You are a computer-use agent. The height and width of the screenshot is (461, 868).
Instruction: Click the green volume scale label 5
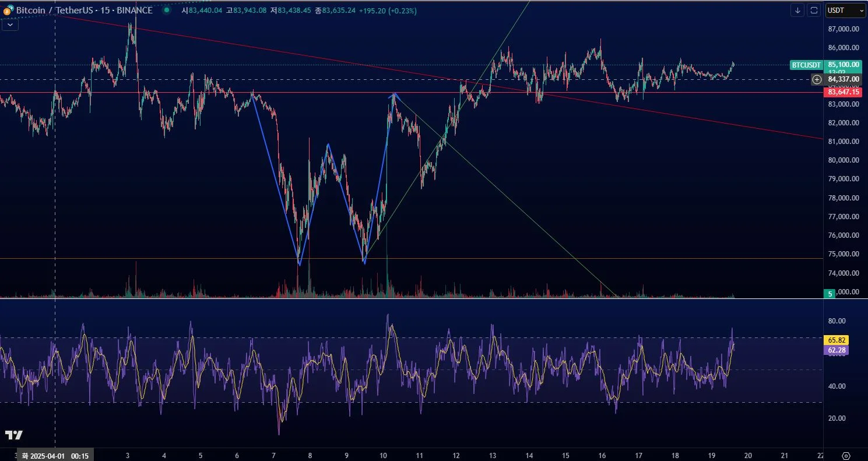(830, 294)
